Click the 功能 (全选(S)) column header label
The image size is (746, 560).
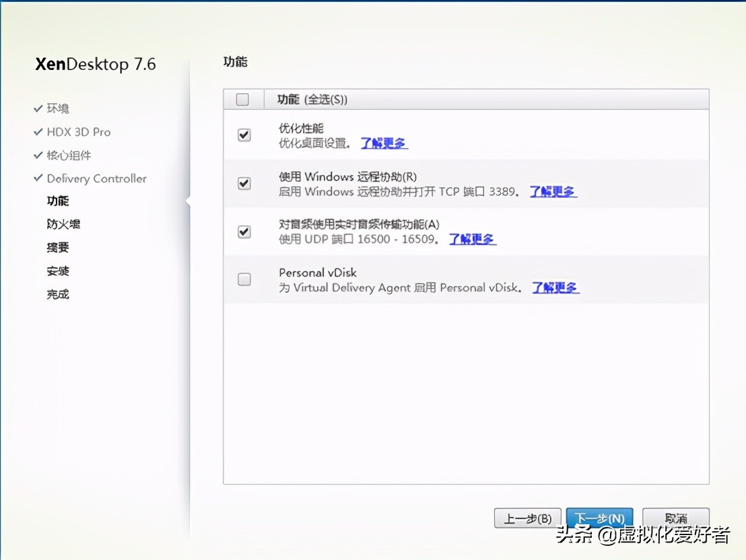click(312, 100)
